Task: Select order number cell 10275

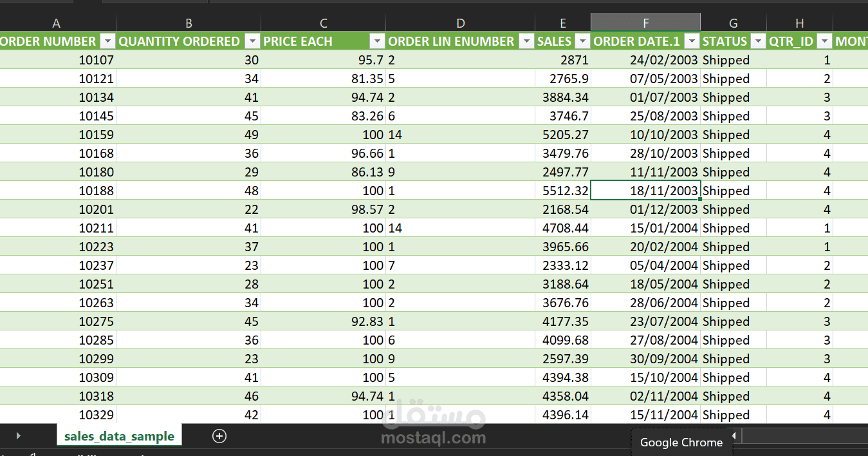Action: [x=58, y=321]
